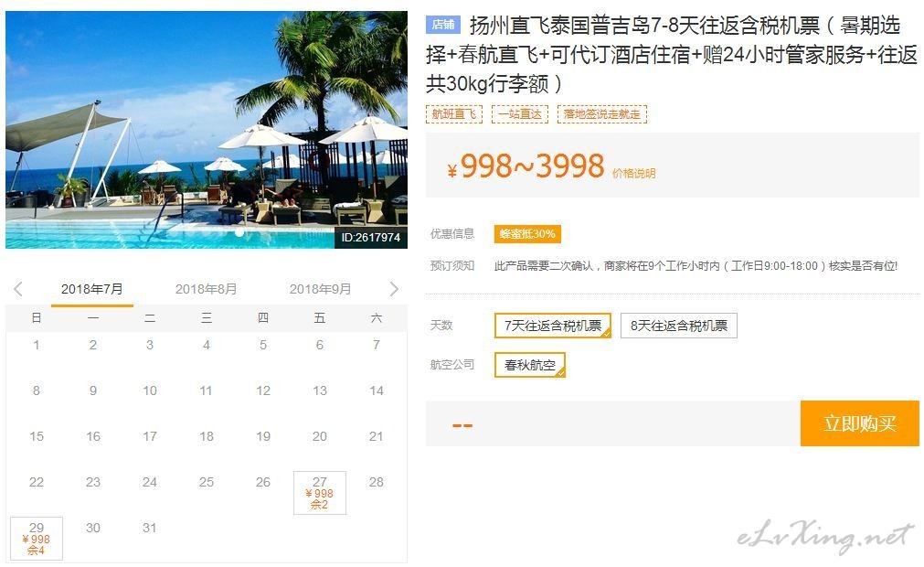
Task: Click the blue 店铺 shop badge
Action: [x=442, y=24]
